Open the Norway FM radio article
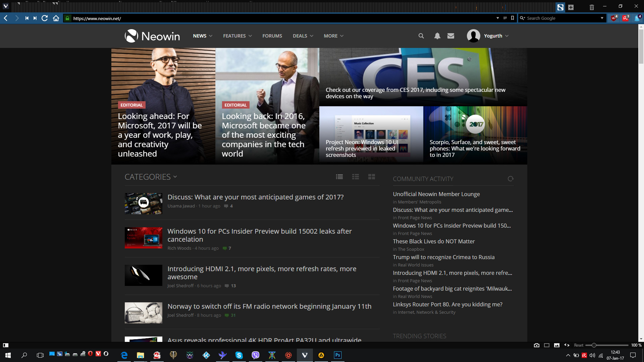The image size is (644, 362). coord(269,306)
